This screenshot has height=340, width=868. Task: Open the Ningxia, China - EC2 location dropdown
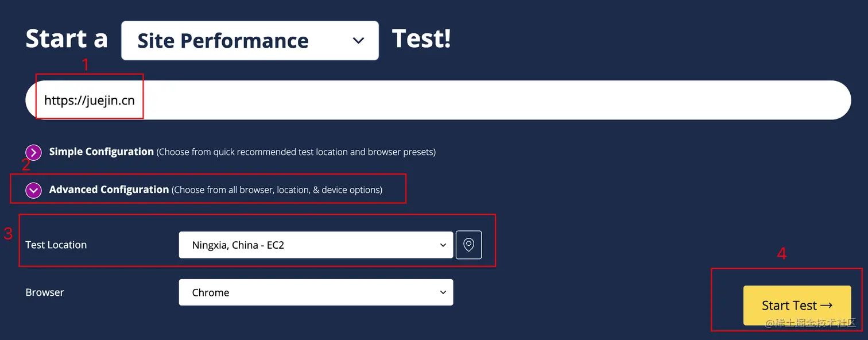316,245
